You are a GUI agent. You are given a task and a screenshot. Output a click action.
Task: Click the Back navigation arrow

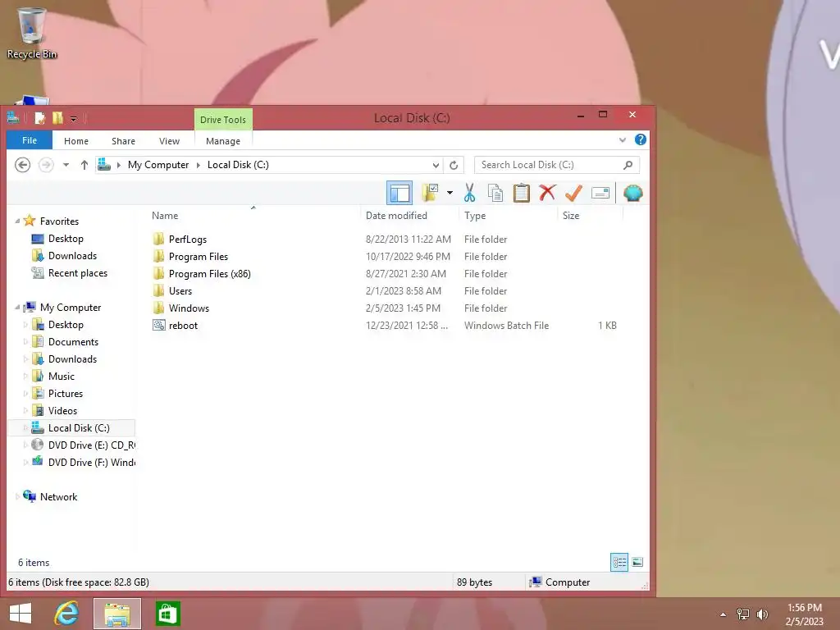pos(22,165)
